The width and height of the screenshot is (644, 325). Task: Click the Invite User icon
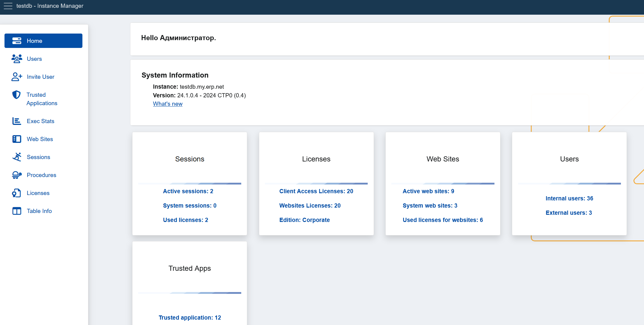pos(17,77)
